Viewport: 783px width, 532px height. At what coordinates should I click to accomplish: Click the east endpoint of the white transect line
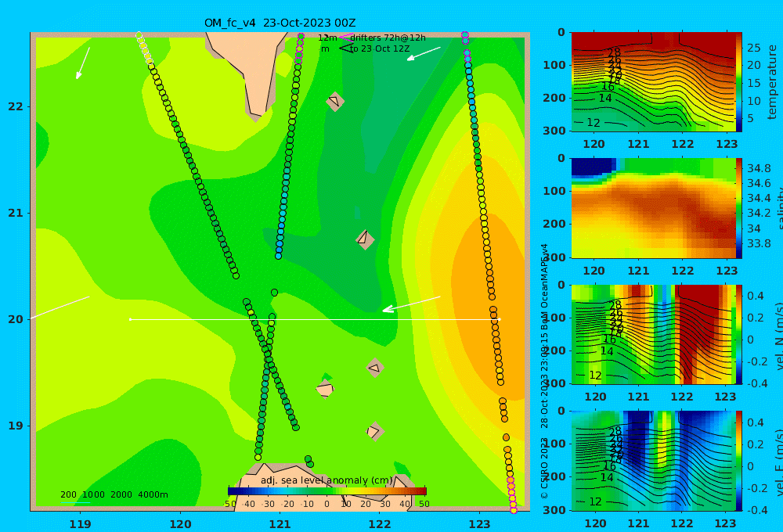(x=499, y=319)
